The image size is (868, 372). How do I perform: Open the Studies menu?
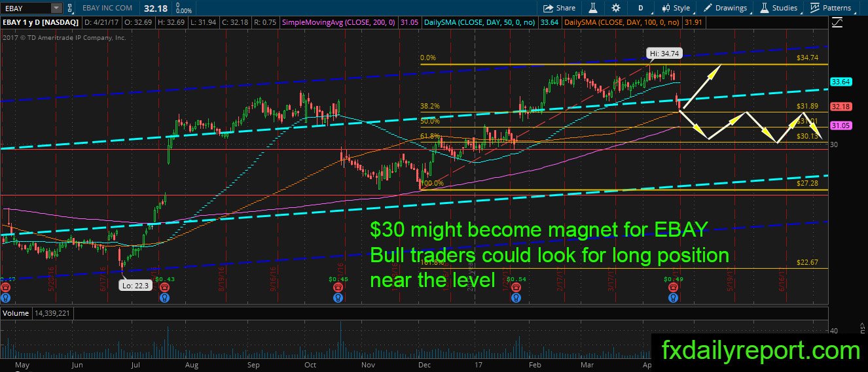[778, 8]
